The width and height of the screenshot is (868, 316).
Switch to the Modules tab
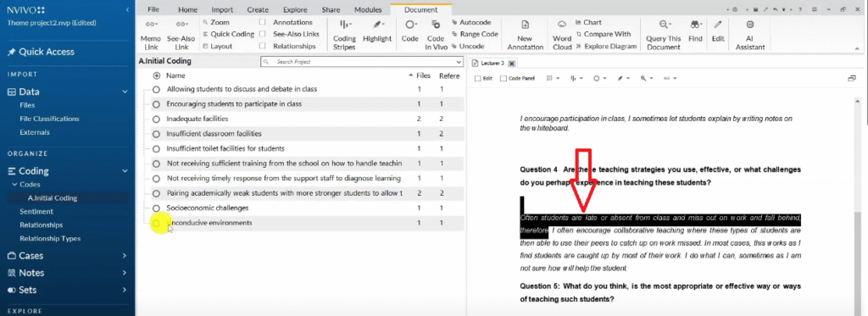[368, 9]
